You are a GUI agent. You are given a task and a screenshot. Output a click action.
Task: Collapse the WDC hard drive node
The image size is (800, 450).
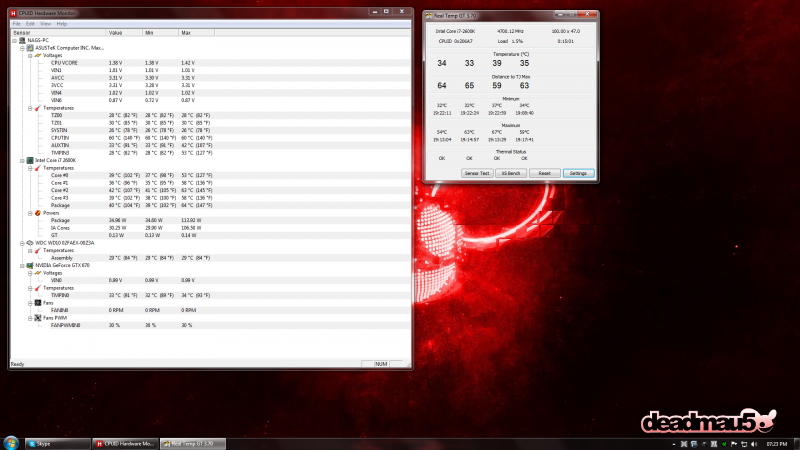(x=22, y=243)
